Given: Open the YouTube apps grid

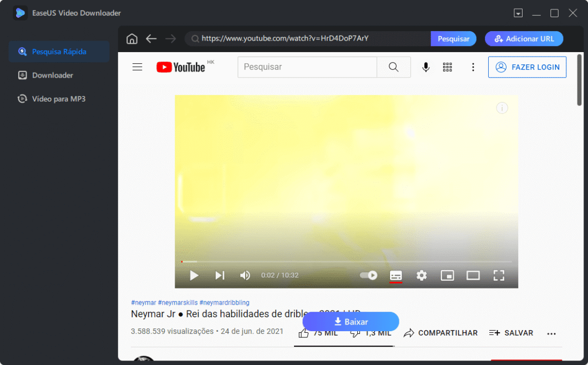Looking at the screenshot, I should point(447,67).
